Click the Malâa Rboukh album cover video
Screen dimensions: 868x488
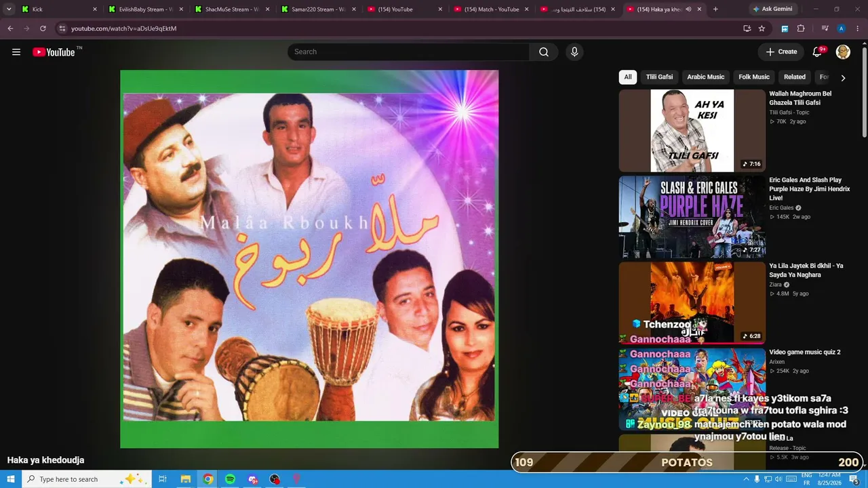[309, 259]
